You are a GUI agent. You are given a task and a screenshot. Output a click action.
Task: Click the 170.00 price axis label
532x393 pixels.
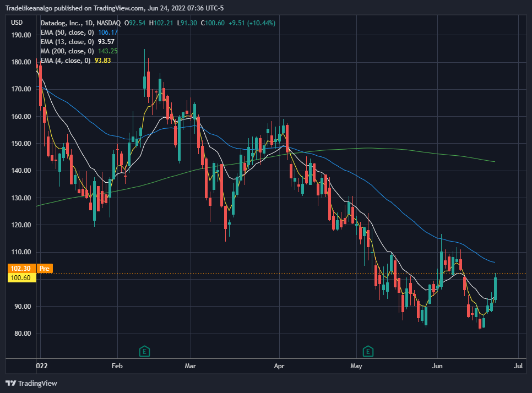[x=21, y=89]
